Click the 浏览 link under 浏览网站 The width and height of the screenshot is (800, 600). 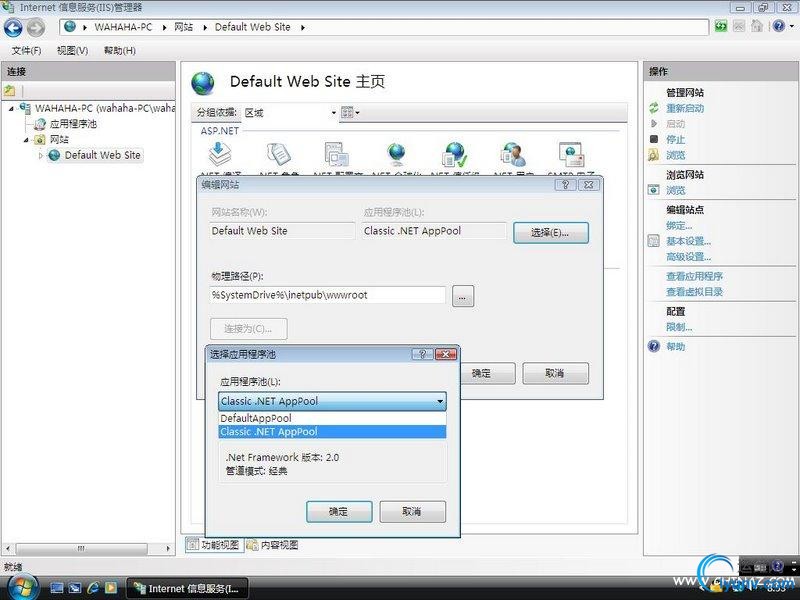(676, 190)
